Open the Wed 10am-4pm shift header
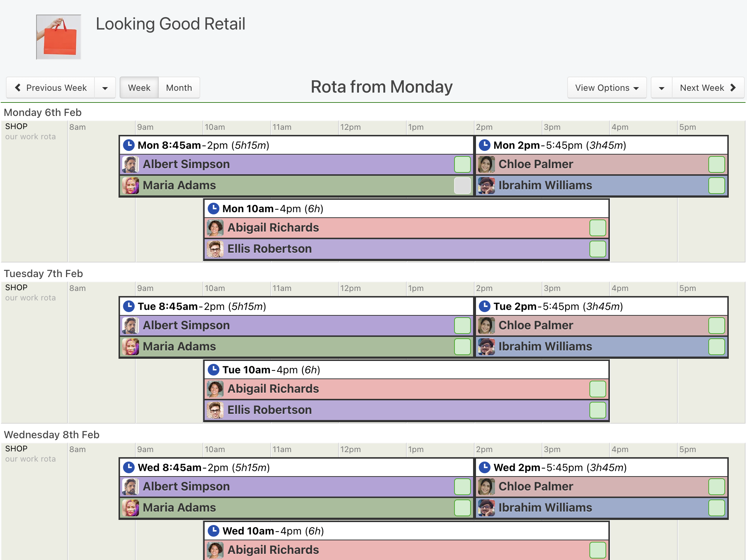This screenshot has width=747, height=560. tap(406, 531)
